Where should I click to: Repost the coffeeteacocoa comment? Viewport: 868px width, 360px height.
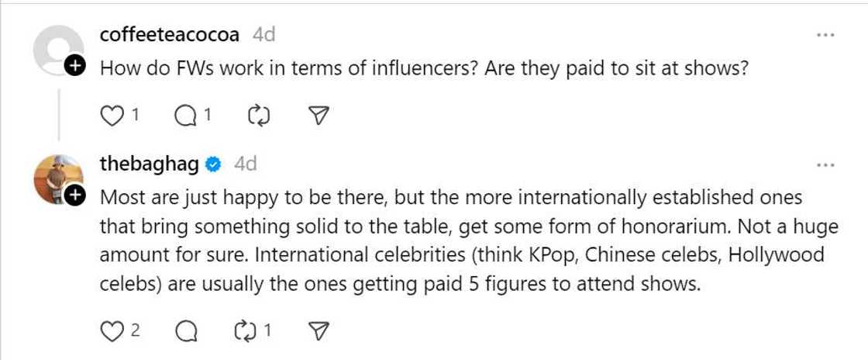[x=258, y=116]
